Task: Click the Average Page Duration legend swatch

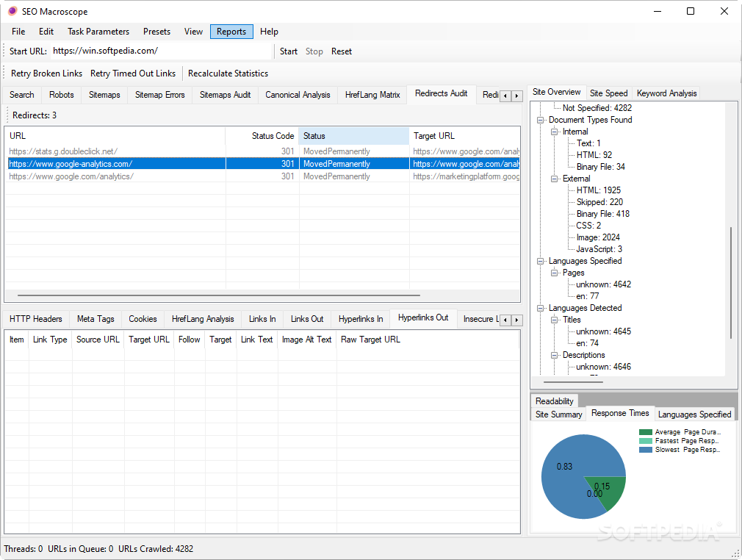Action: pos(646,432)
